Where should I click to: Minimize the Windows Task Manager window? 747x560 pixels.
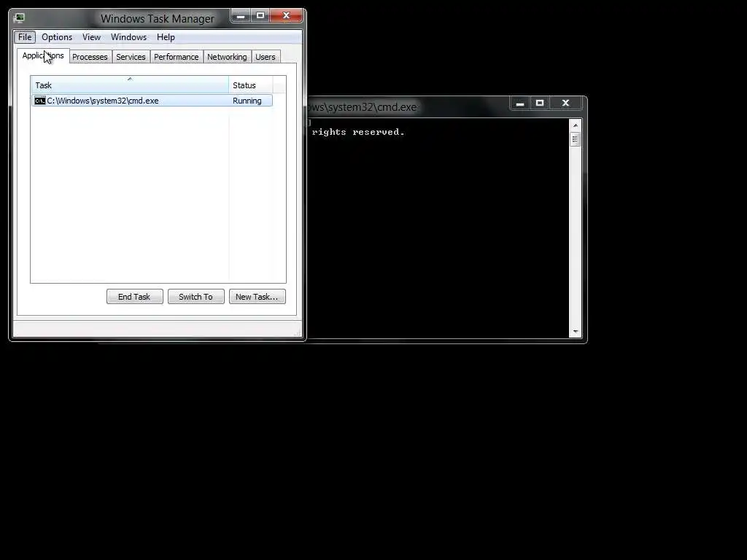tap(241, 16)
